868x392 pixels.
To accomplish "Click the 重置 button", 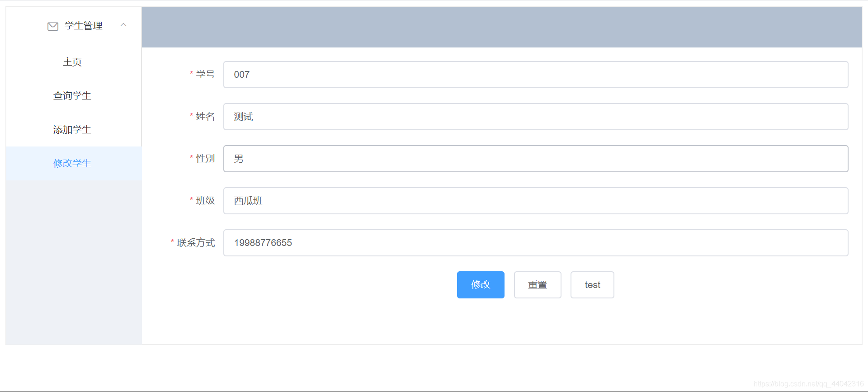I will (x=538, y=285).
